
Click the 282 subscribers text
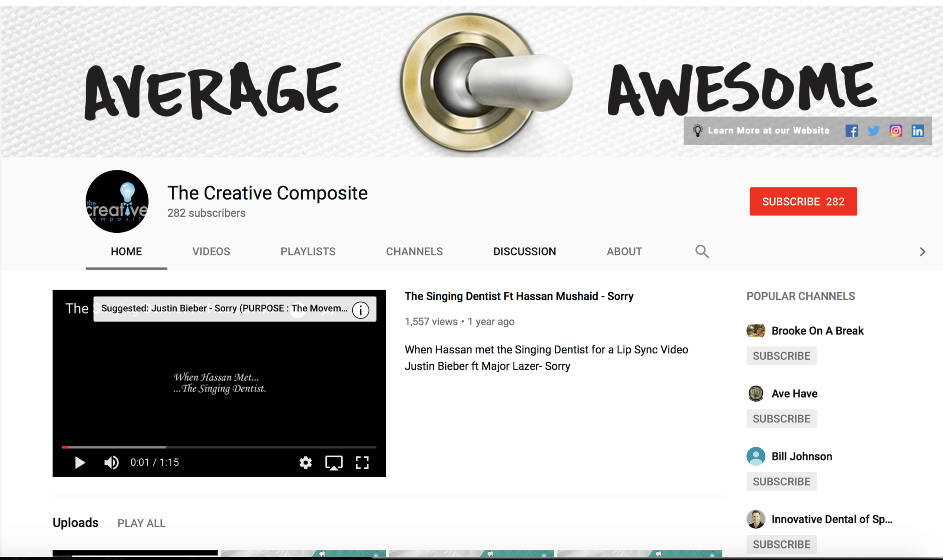(206, 213)
